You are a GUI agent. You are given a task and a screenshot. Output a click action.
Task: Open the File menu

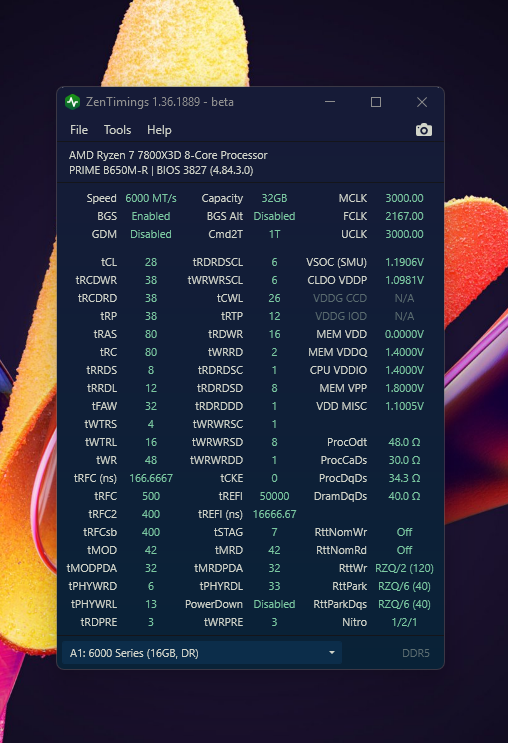click(x=79, y=130)
